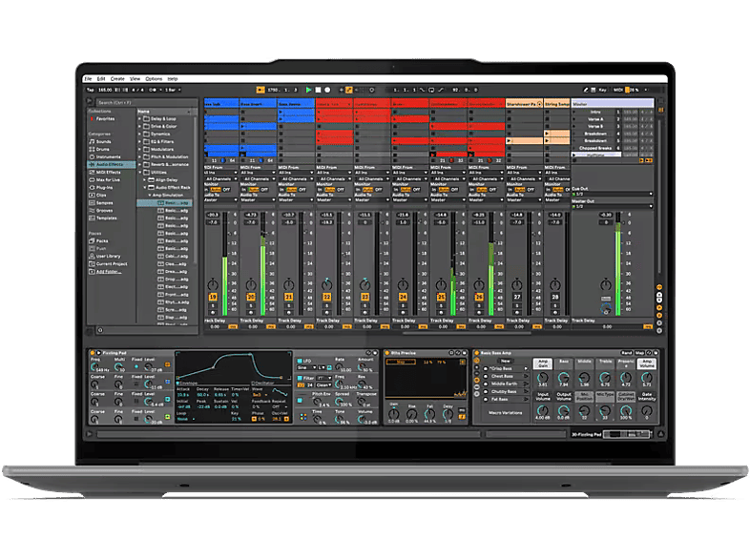Expand the Dynamics folder
Image resolution: width=750 pixels, height=560 pixels.
point(139,135)
